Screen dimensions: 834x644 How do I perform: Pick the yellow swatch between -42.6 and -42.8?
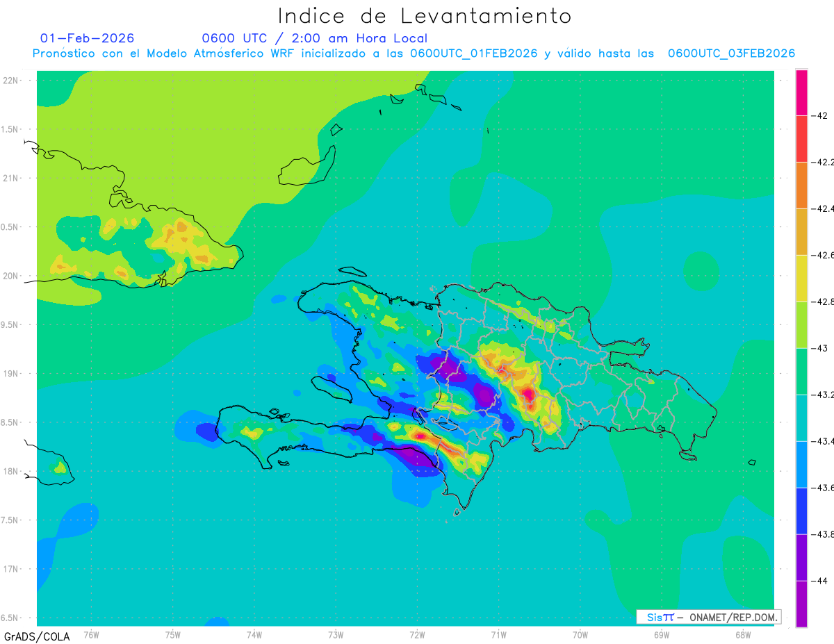[801, 278]
